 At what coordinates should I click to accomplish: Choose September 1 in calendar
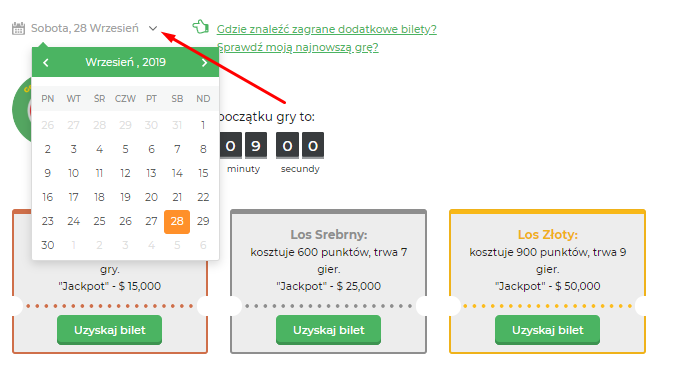(x=203, y=126)
